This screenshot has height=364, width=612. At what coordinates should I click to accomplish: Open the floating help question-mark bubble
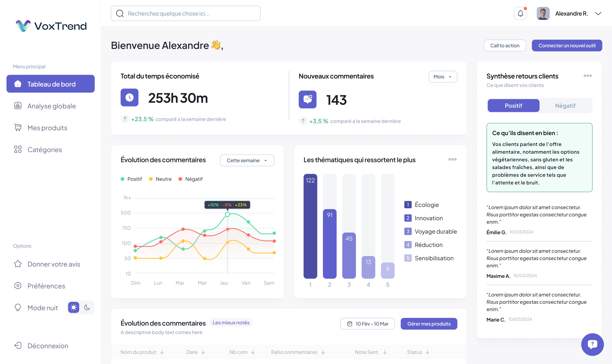(592, 344)
